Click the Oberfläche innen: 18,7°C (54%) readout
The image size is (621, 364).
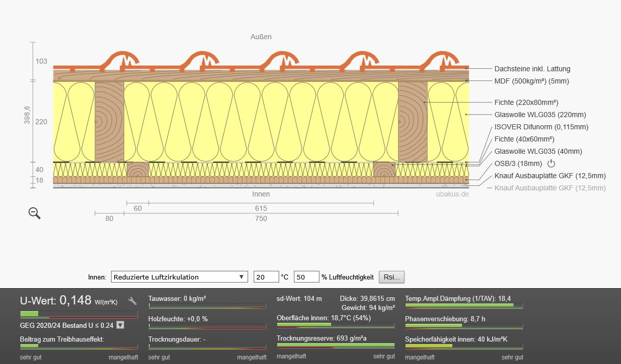click(x=323, y=318)
